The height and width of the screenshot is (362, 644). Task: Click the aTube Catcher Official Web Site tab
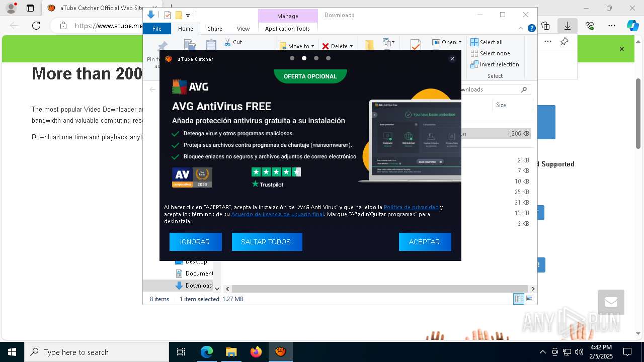pyautogui.click(x=95, y=8)
